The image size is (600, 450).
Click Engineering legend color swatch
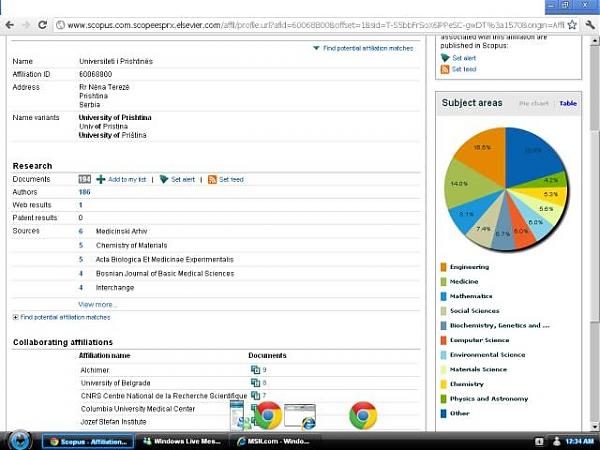[x=443, y=267]
